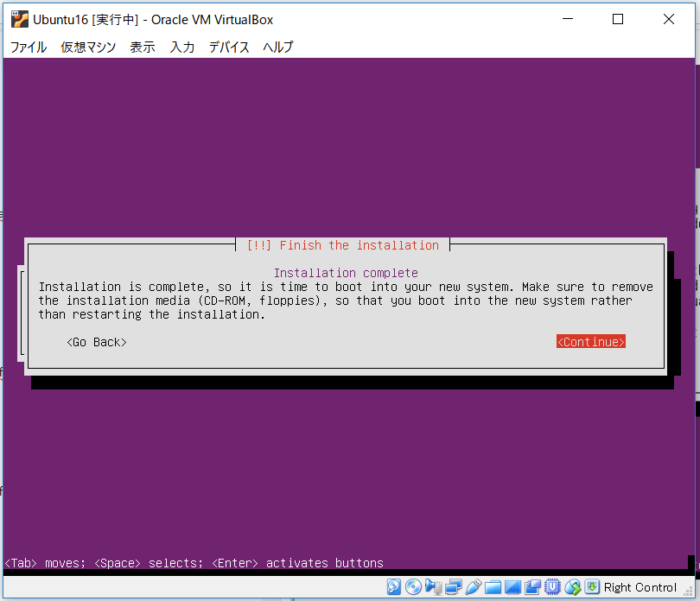The height and width of the screenshot is (601, 700).
Task: Click the shared folders status icon
Action: point(493,586)
